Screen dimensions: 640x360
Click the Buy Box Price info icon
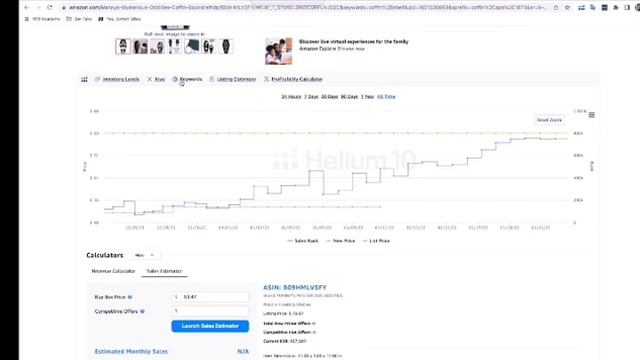tap(130, 297)
